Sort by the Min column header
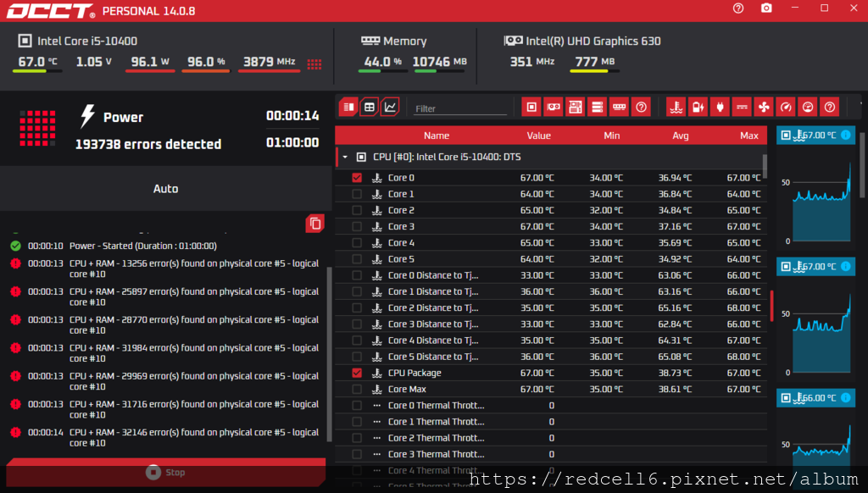Image resolution: width=868 pixels, height=493 pixels. coord(612,136)
